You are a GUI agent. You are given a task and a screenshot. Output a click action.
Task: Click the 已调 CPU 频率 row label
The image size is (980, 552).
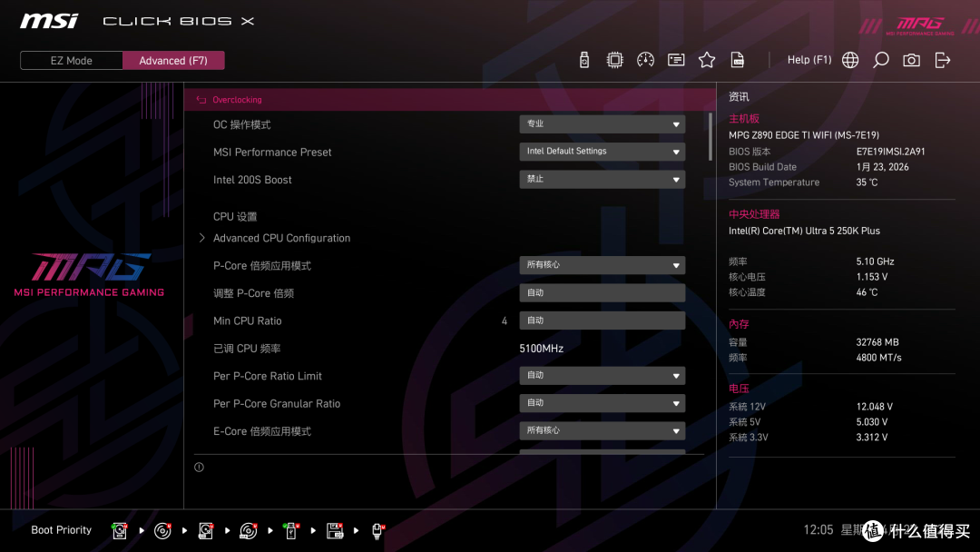(x=247, y=349)
